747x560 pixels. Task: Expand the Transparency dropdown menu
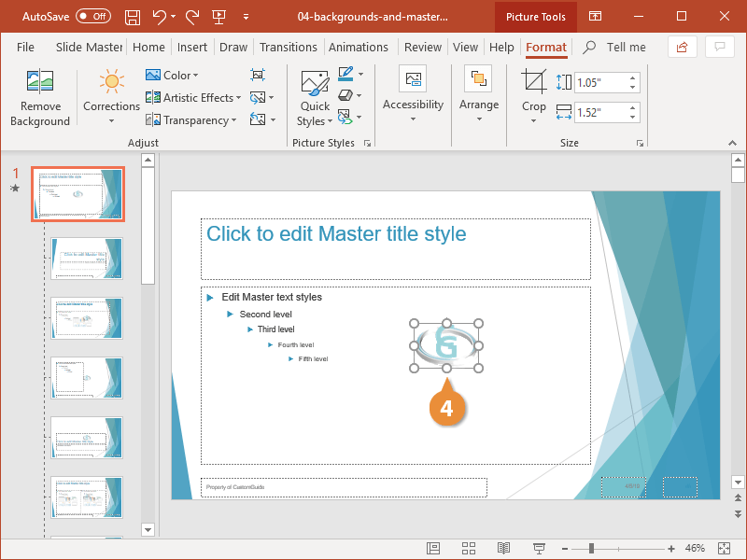[x=190, y=120]
